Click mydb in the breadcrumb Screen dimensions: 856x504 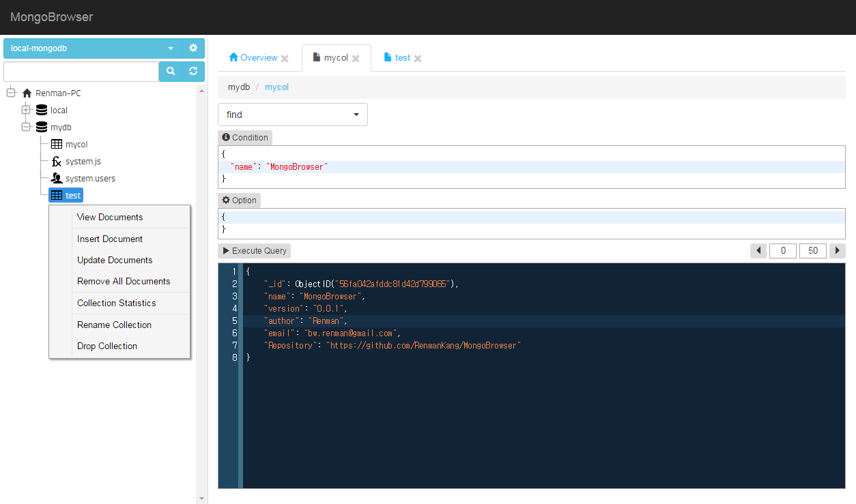tap(239, 87)
